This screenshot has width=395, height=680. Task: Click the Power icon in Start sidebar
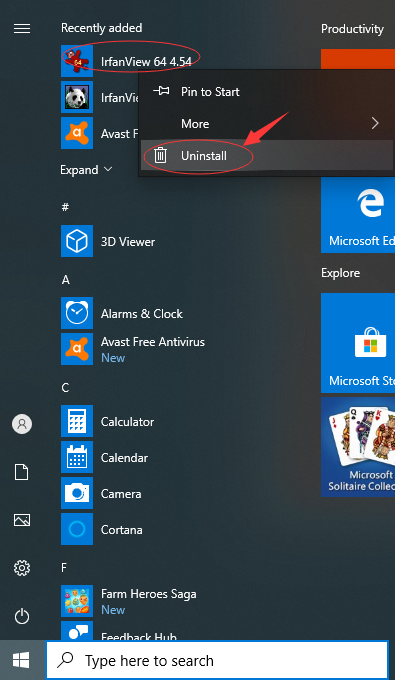(22, 616)
